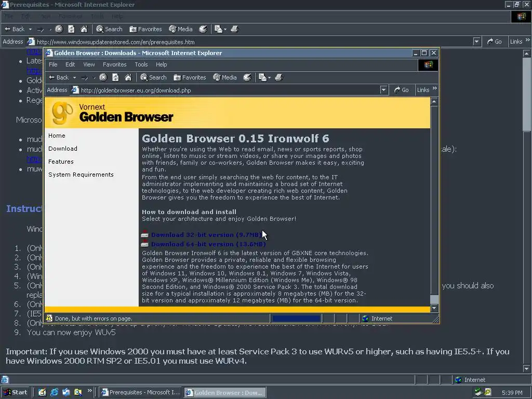Expand address dropdown in Golden Browser window

click(383, 90)
